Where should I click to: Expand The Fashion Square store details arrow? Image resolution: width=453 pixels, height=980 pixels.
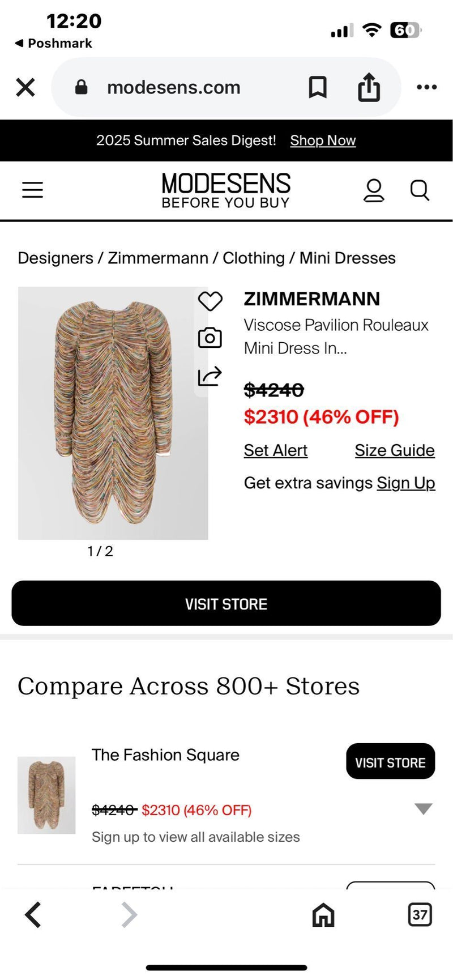[423, 809]
